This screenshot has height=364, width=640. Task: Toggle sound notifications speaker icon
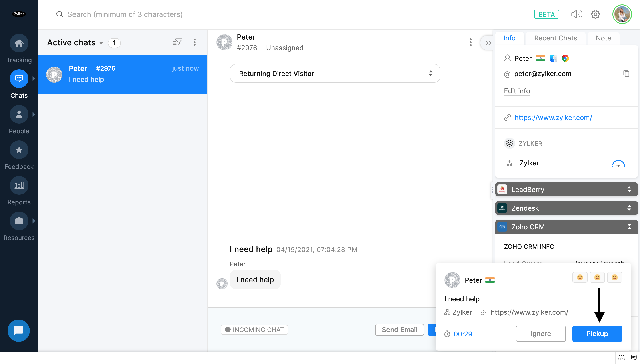tap(576, 14)
